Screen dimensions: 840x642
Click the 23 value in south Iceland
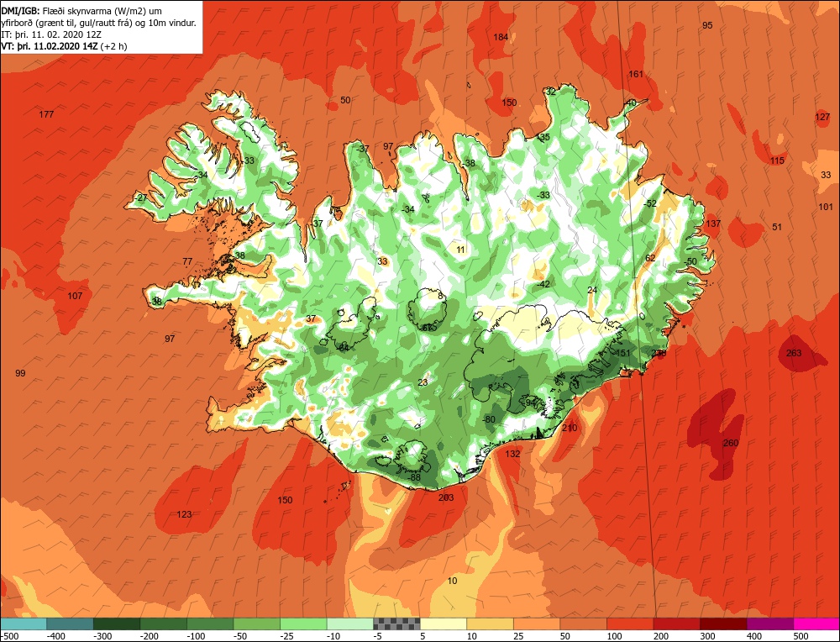[423, 382]
